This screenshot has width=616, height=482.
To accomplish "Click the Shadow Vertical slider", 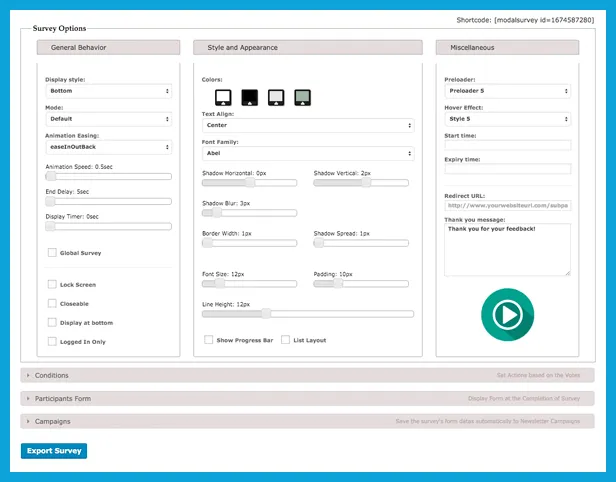I will pyautogui.click(x=361, y=183).
